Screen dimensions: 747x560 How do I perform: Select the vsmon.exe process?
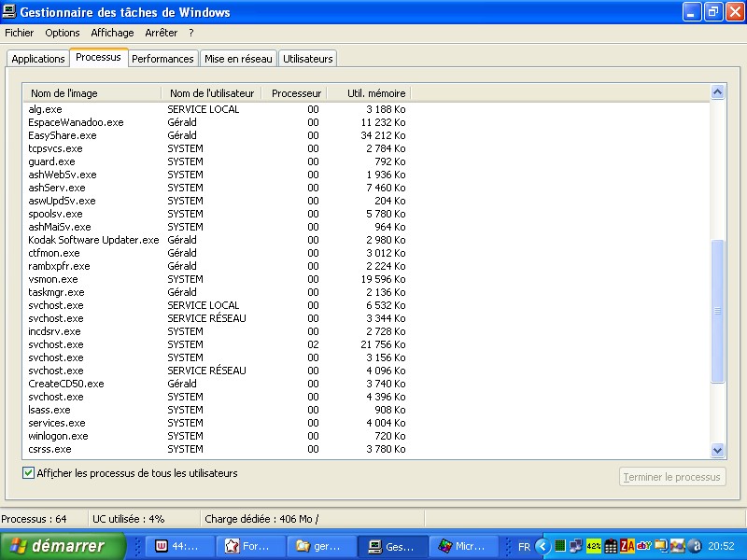pos(217,279)
